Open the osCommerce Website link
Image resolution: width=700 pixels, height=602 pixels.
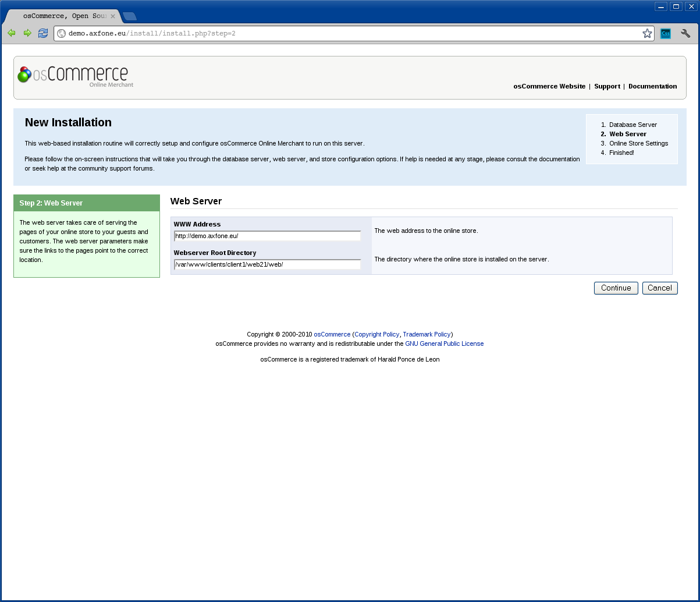click(x=549, y=86)
